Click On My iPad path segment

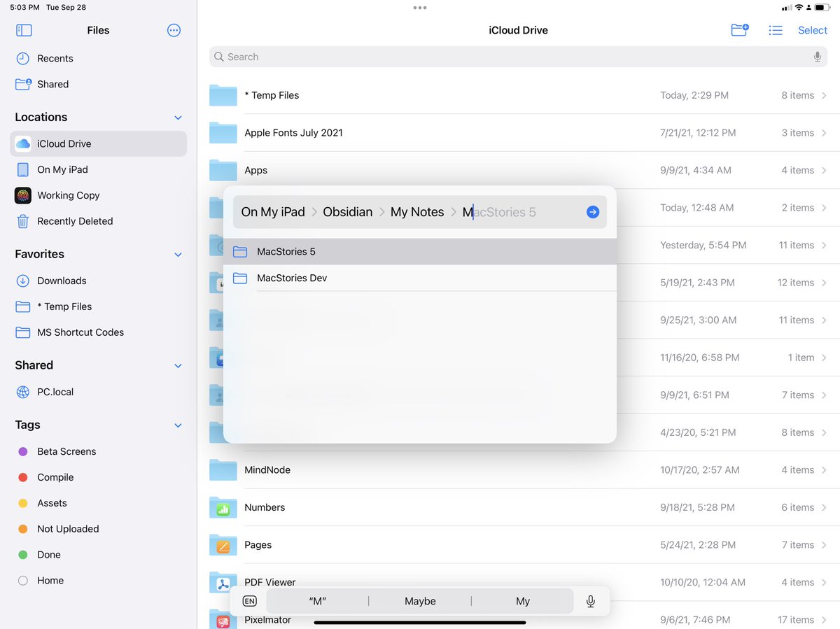[x=273, y=212]
